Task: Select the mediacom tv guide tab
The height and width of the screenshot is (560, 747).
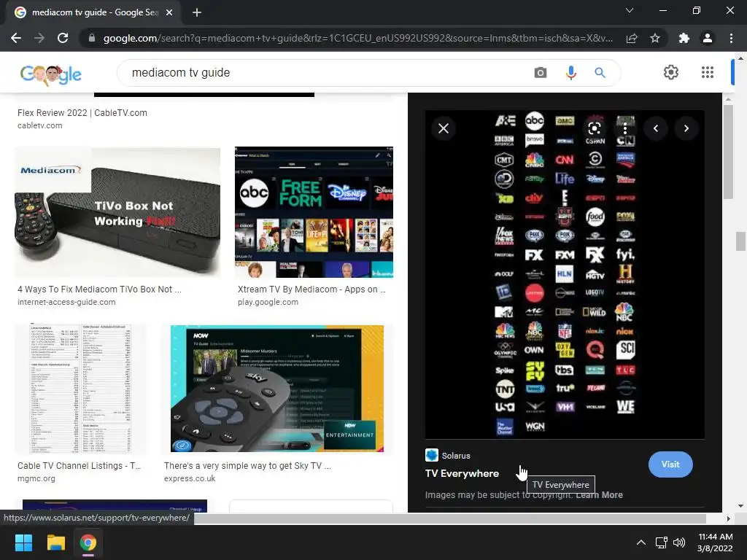Action: click(x=93, y=12)
